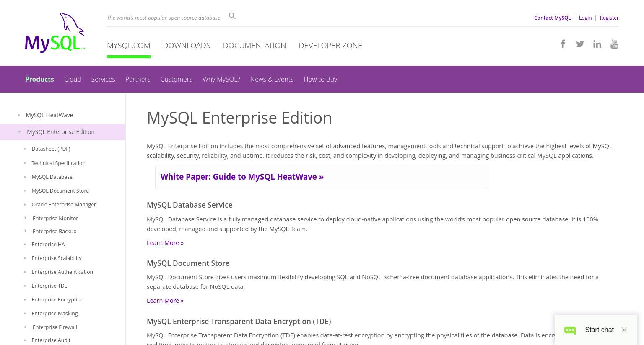The image size is (644, 345).
Task: Open Enterprise Encryption sidebar link
Action: coord(57,299)
